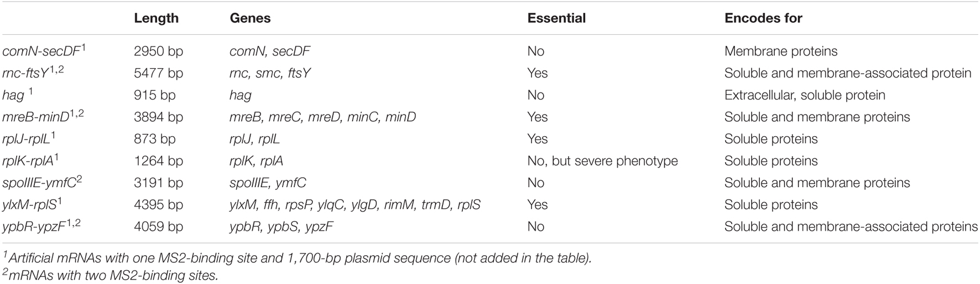Screen dimensions: 980x284
Task: Click the Essential column header
Action: (x=556, y=18)
